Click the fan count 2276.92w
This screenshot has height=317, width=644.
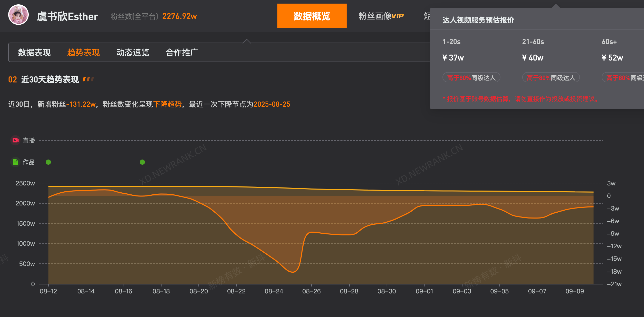[x=179, y=16]
